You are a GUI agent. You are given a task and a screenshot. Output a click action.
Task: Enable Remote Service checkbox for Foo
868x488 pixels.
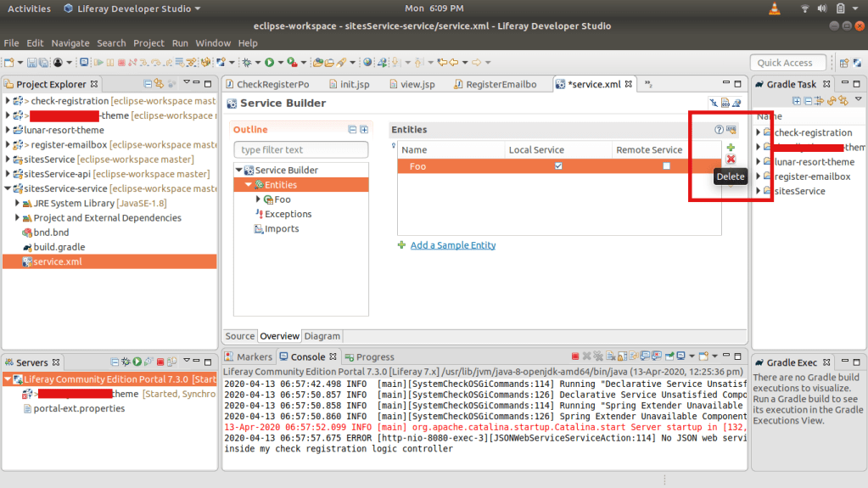[x=666, y=166]
